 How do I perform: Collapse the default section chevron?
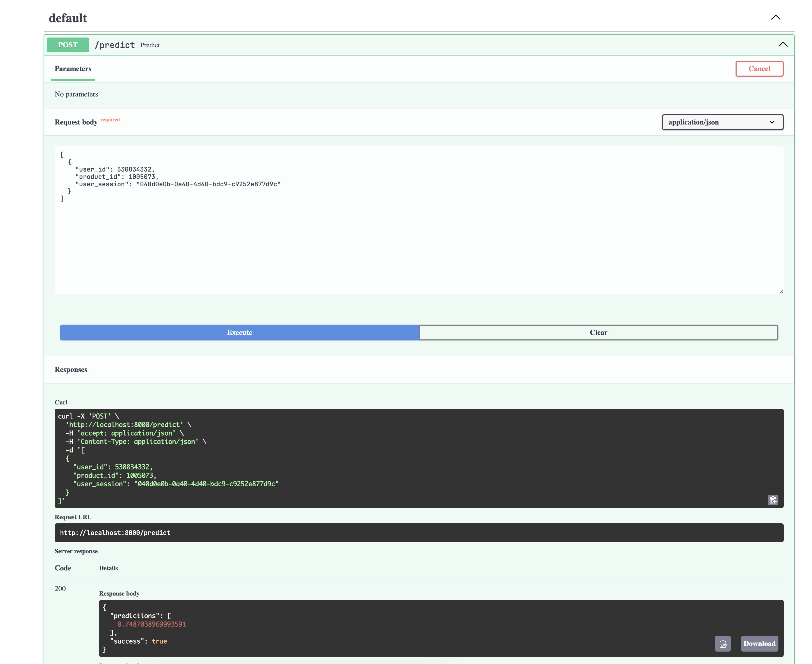(x=775, y=18)
